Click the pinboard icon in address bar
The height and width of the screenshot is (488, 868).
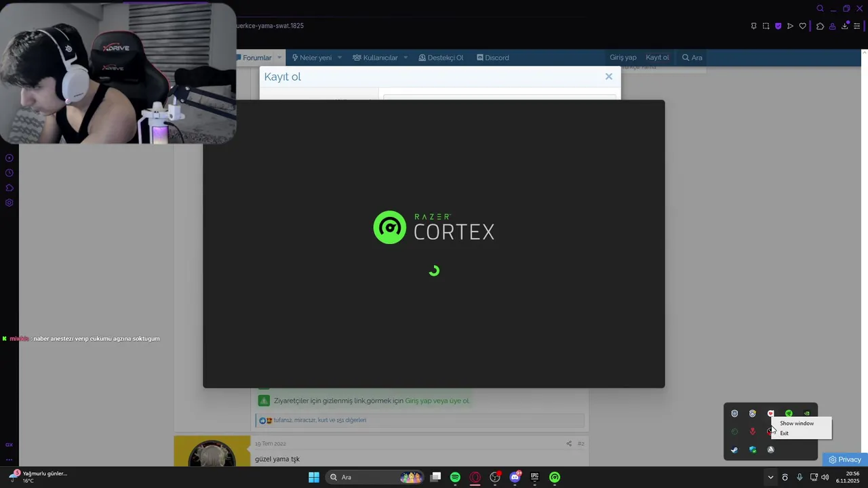coord(753,26)
